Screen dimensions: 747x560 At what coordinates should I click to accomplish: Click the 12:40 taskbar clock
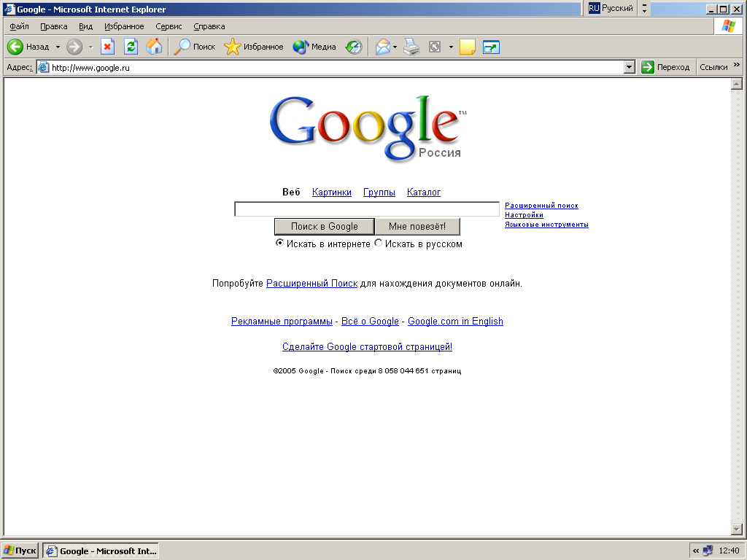[729, 551]
